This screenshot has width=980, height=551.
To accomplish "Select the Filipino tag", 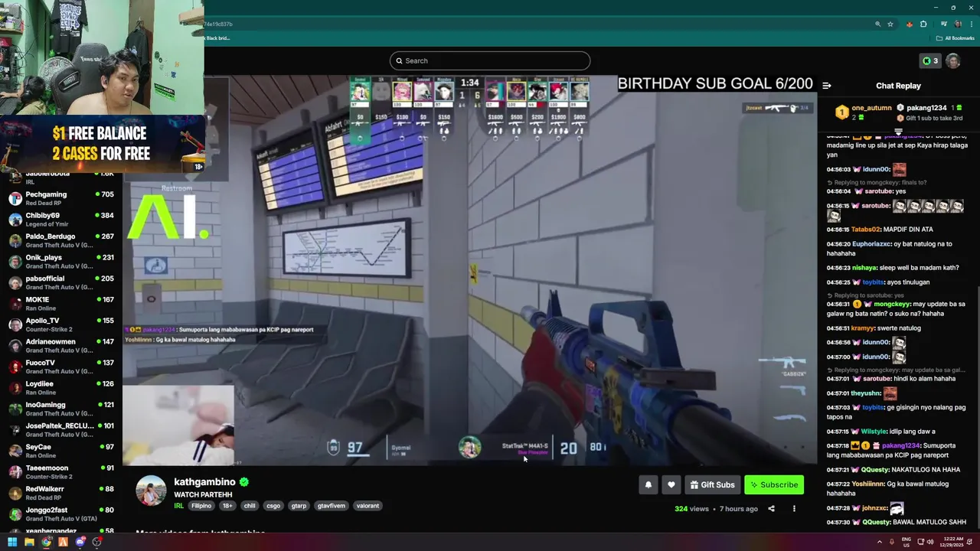I will 201,506.
